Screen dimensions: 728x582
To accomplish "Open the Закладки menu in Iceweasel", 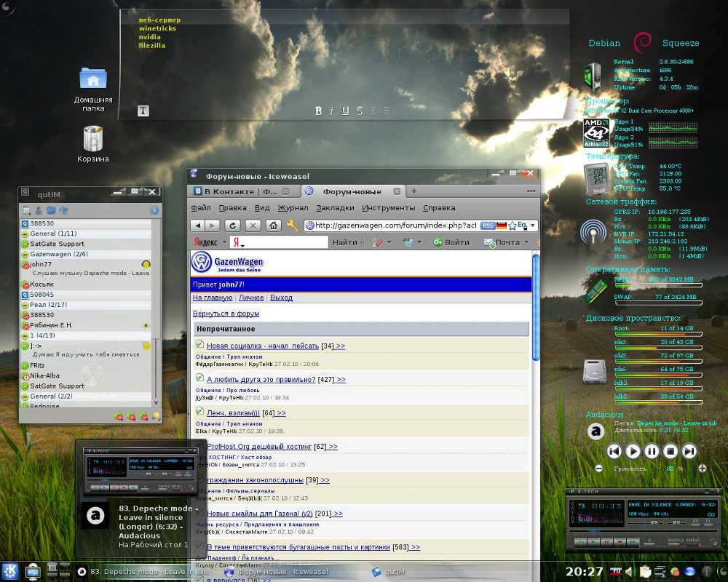I will click(x=335, y=208).
